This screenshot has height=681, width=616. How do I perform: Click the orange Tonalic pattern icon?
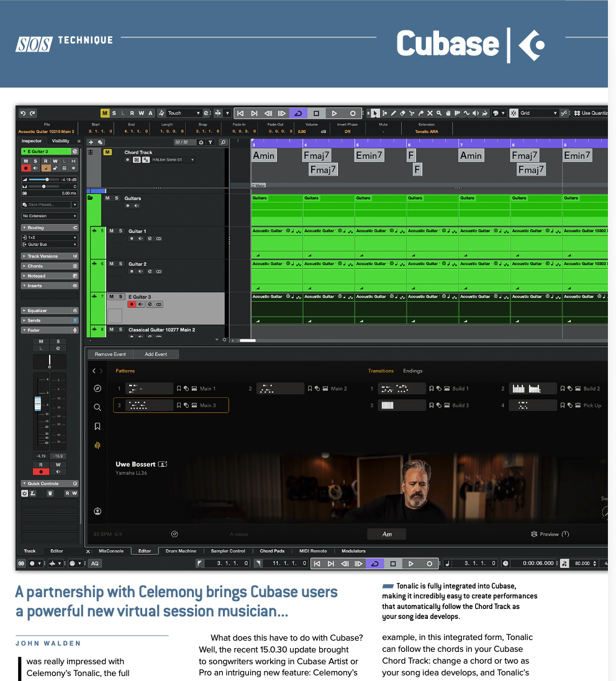tap(97, 445)
